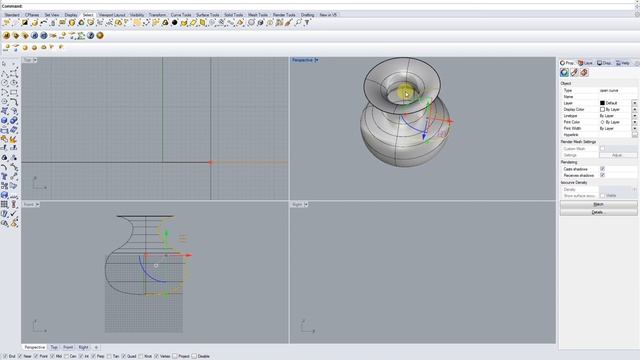Open the Print Width dropdown

[x=634, y=128]
